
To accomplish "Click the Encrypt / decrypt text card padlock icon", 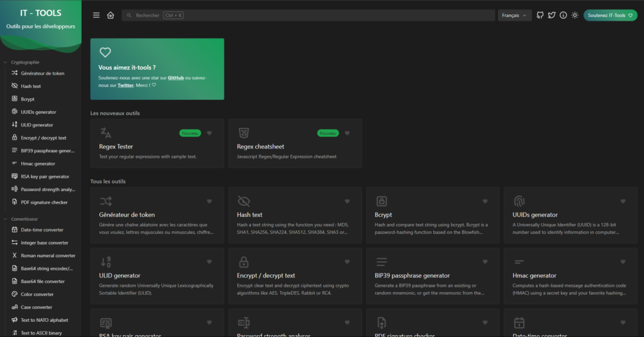I will tap(243, 262).
